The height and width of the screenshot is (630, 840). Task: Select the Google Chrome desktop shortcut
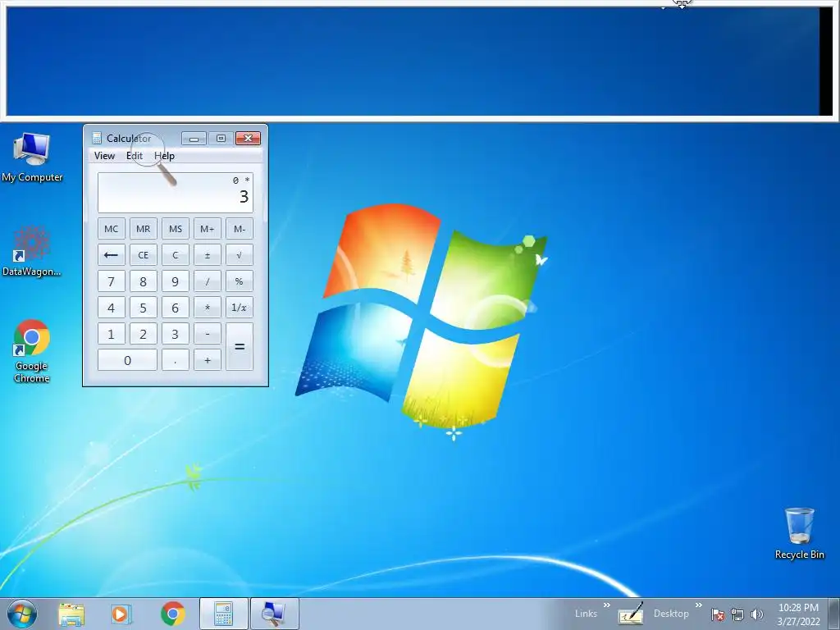tap(32, 351)
